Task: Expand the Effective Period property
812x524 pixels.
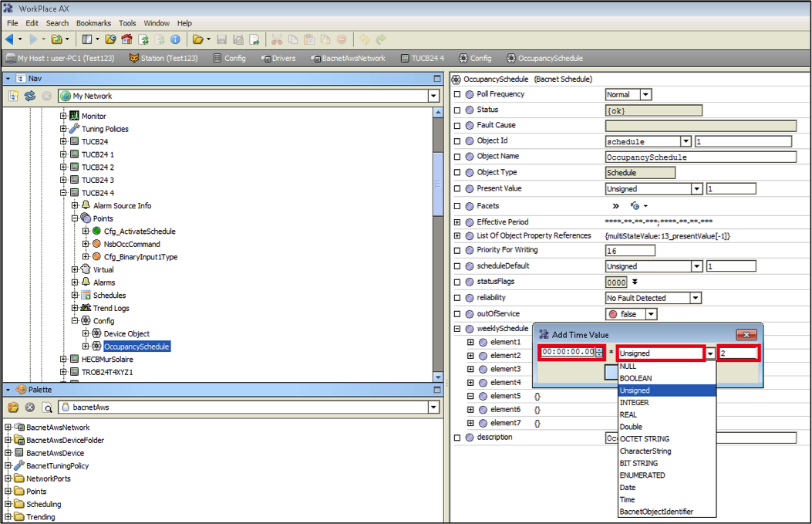Action: click(x=457, y=221)
